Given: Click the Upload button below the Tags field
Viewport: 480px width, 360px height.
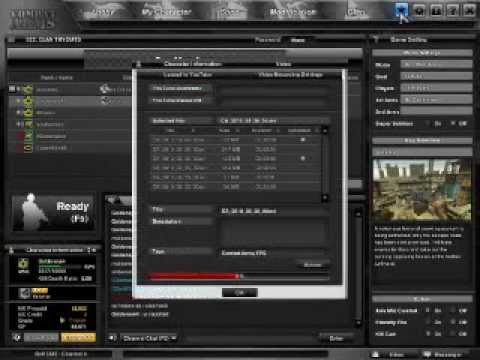Looking at the screenshot, I should click(312, 265).
